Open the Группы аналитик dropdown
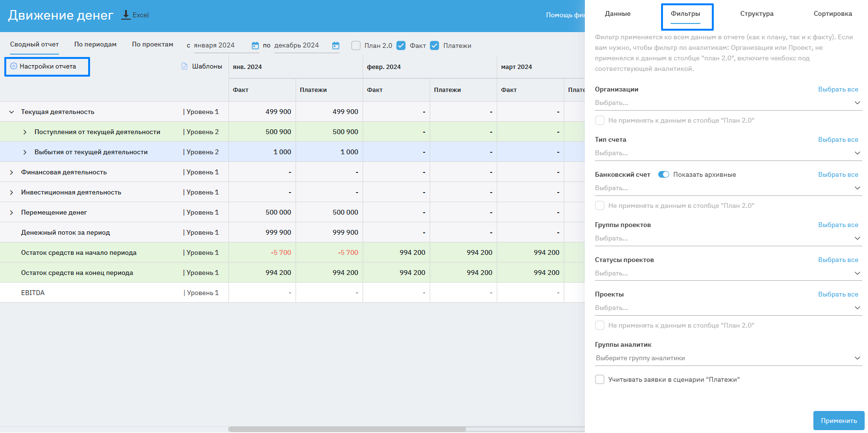Screen dimensions: 868x433 (x=728, y=358)
